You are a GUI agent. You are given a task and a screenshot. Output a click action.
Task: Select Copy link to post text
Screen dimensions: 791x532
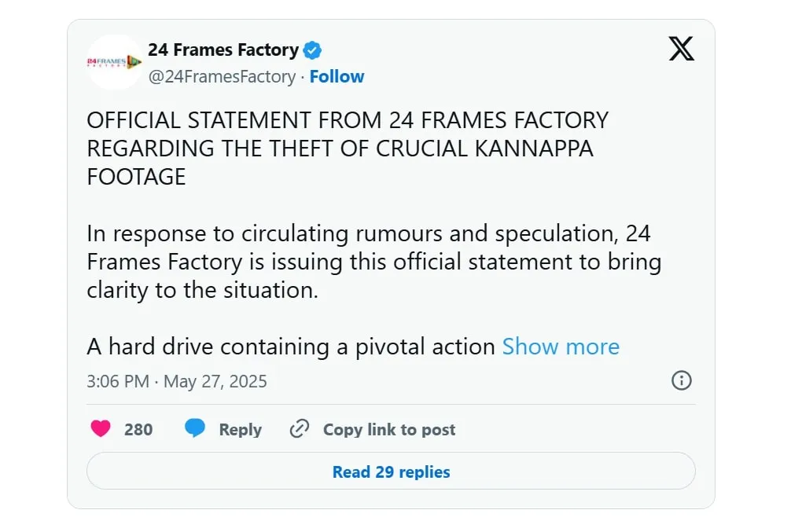[x=389, y=430]
